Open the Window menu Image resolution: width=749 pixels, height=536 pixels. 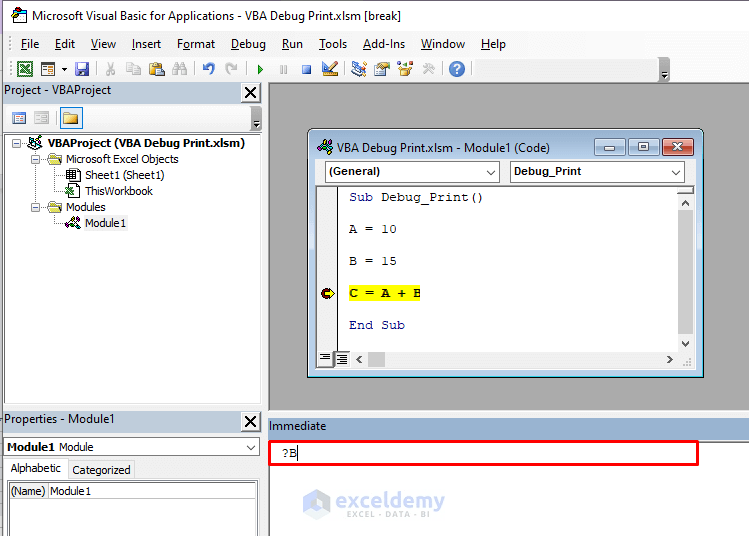(443, 44)
